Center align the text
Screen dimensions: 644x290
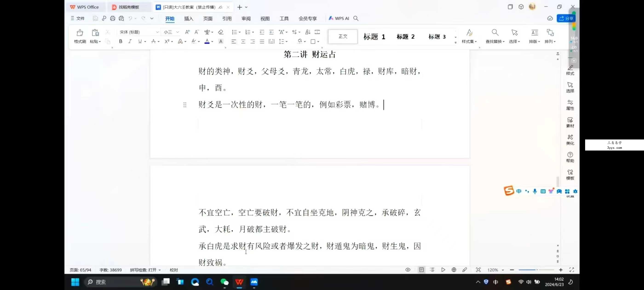coord(243,41)
